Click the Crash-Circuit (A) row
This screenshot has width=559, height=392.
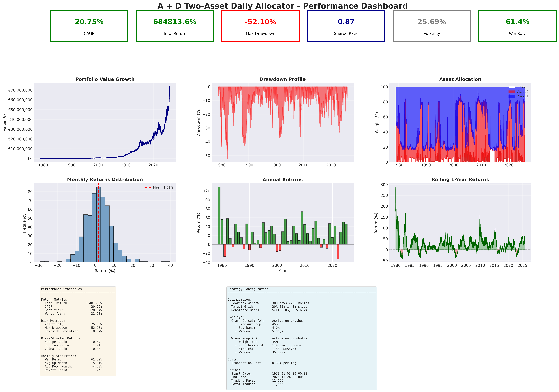tap(267, 321)
